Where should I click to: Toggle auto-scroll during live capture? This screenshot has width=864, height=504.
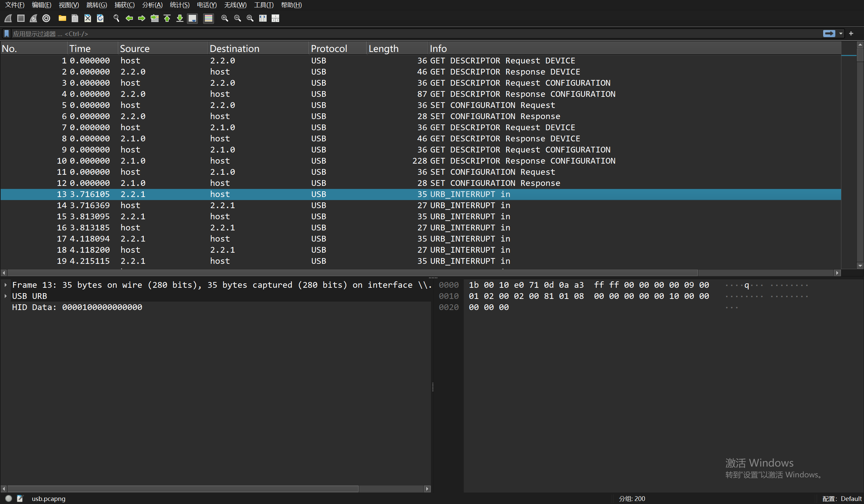tap(192, 18)
